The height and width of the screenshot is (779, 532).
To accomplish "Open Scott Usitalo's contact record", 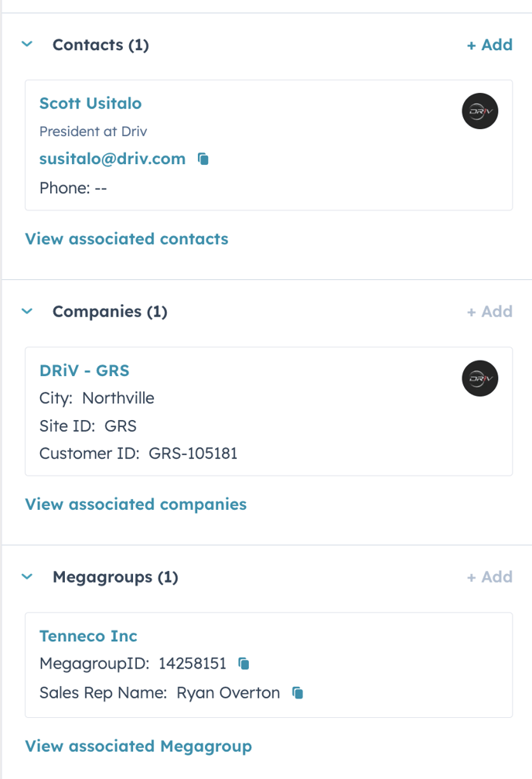I will [x=90, y=104].
